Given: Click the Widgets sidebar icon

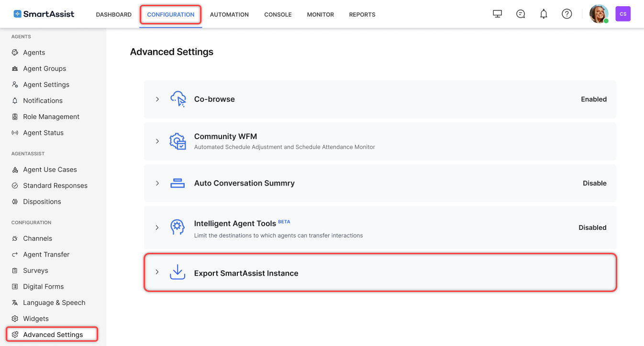Looking at the screenshot, I should [15, 319].
